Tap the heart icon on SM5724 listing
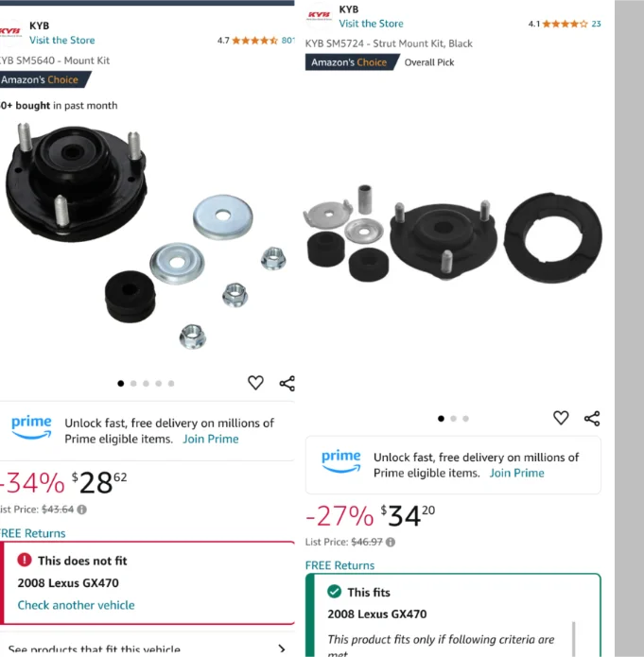 click(561, 418)
